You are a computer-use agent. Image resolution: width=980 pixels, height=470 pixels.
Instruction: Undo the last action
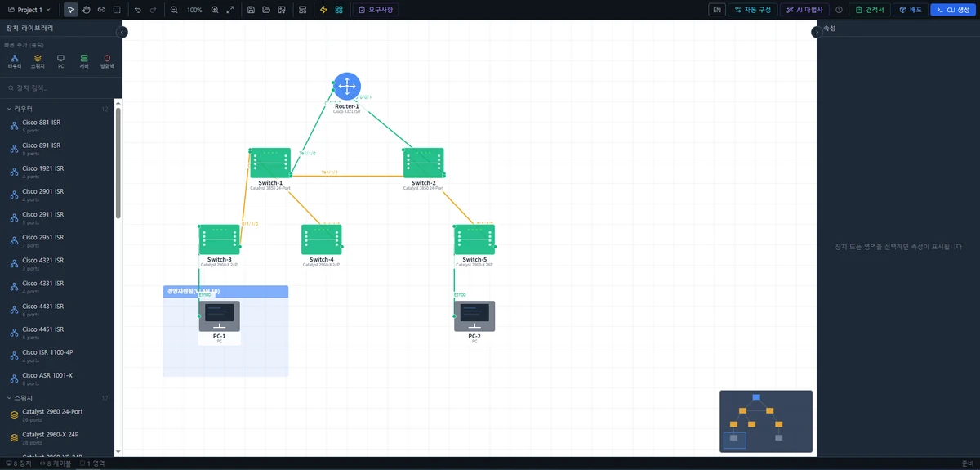tap(137, 10)
